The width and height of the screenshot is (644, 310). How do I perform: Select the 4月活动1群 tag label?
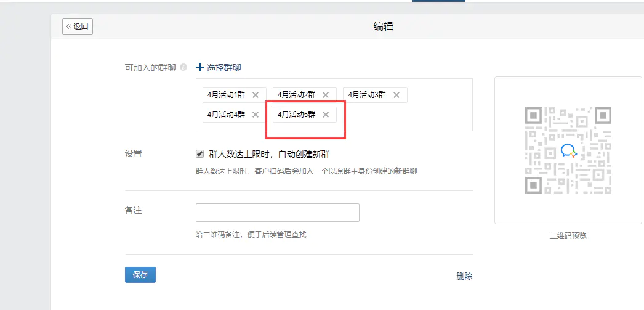pyautogui.click(x=226, y=95)
